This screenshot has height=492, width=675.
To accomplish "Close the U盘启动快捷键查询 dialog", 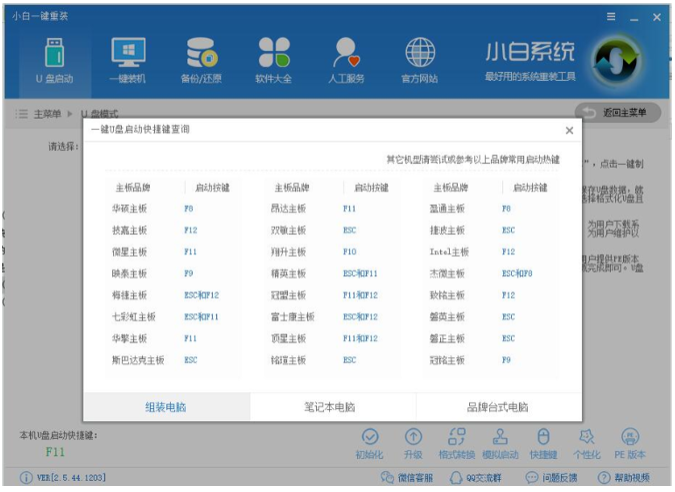I will pyautogui.click(x=569, y=131).
